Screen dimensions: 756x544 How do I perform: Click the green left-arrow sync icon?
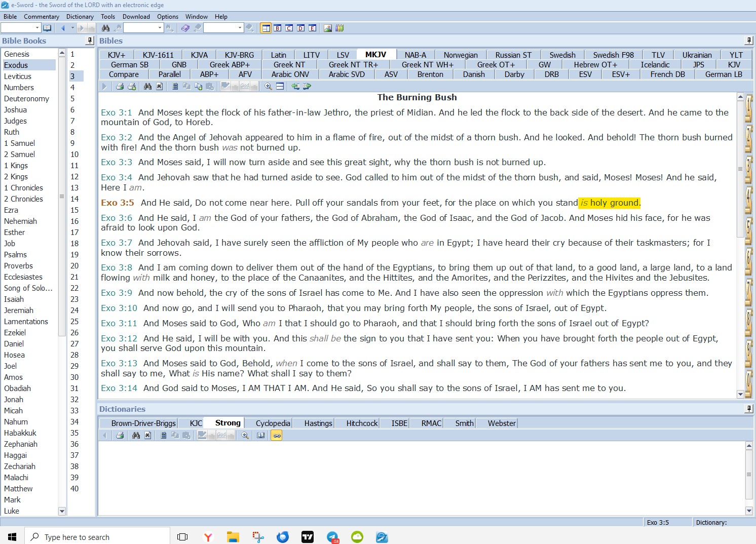(295, 87)
